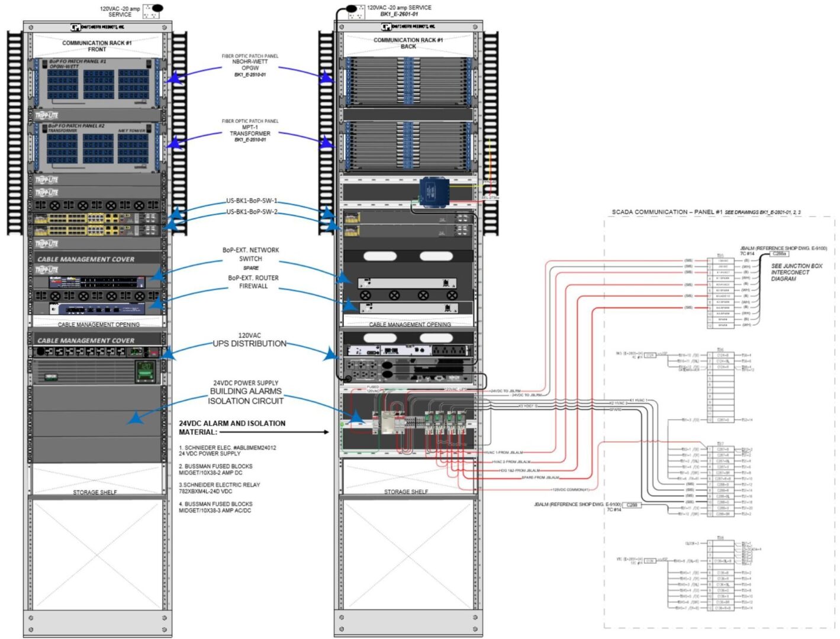Image resolution: width=840 pixels, height=639 pixels.
Task: Click the back rack CABLE MANAGEMENT OPENING label
Action: click(x=410, y=324)
